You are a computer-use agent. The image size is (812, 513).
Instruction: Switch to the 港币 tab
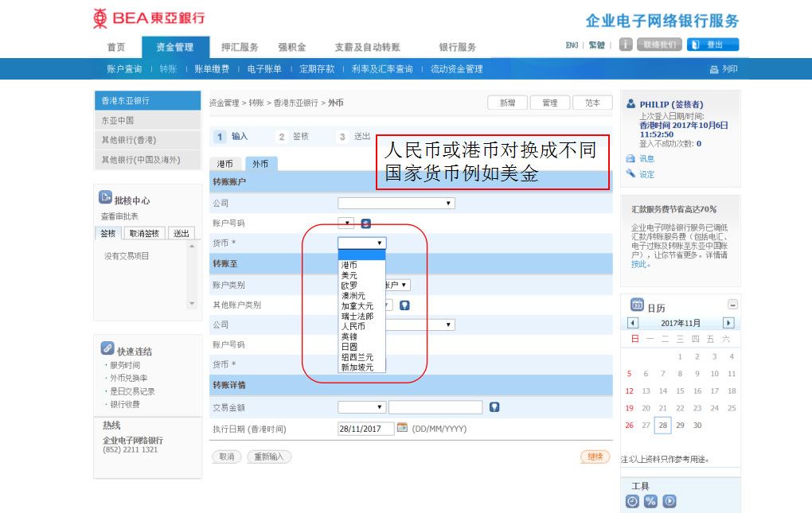[x=225, y=164]
